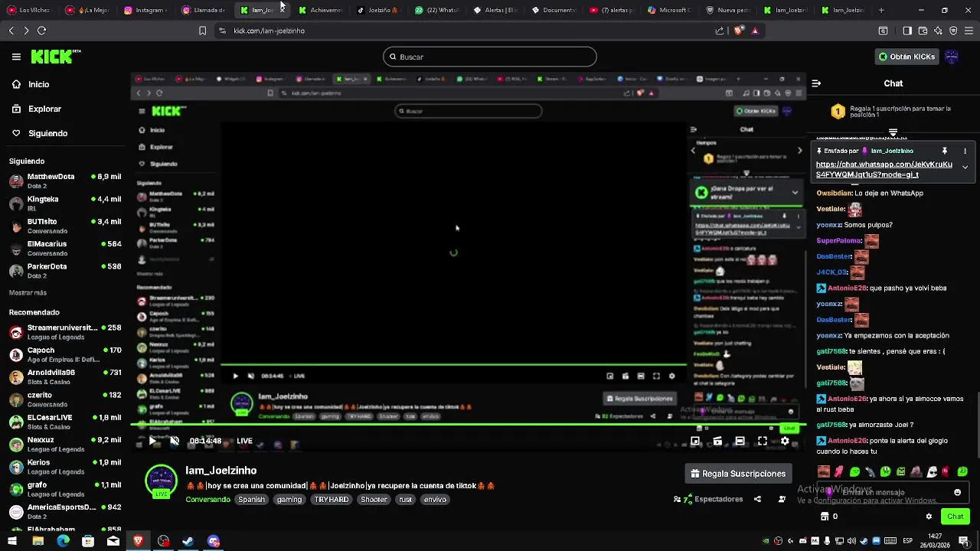Select the Shooter tag
Image resolution: width=980 pixels, height=551 pixels.
point(374,499)
